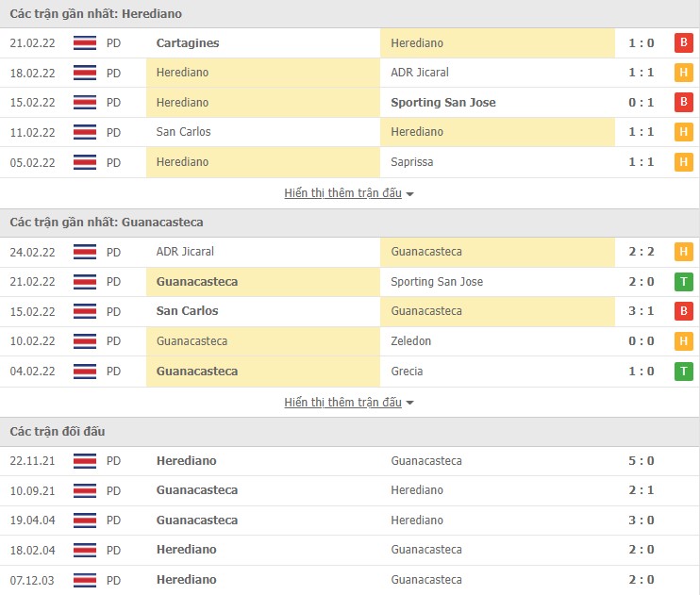Click the Sporting San Jose team name in Herediano's matches
This screenshot has height=595, width=700.
[442, 102]
